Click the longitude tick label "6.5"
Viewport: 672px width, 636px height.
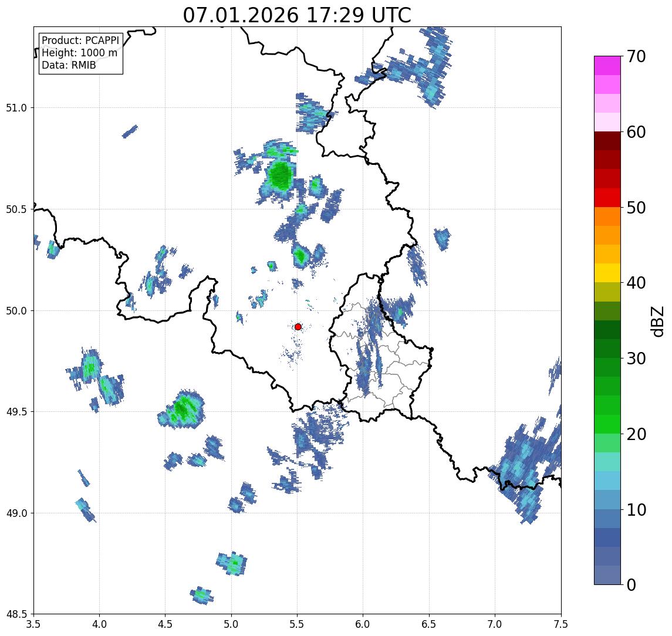(x=430, y=624)
